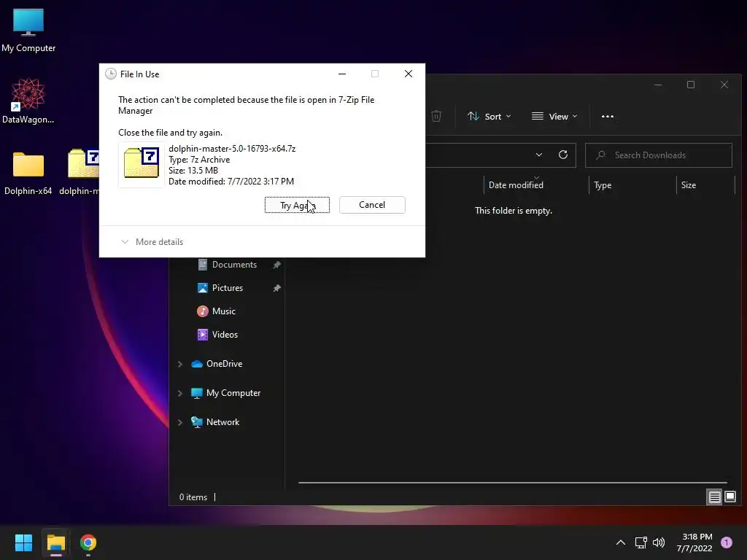Open View dropdown in File Explorer
Image resolution: width=747 pixels, height=560 pixels.
tap(554, 117)
